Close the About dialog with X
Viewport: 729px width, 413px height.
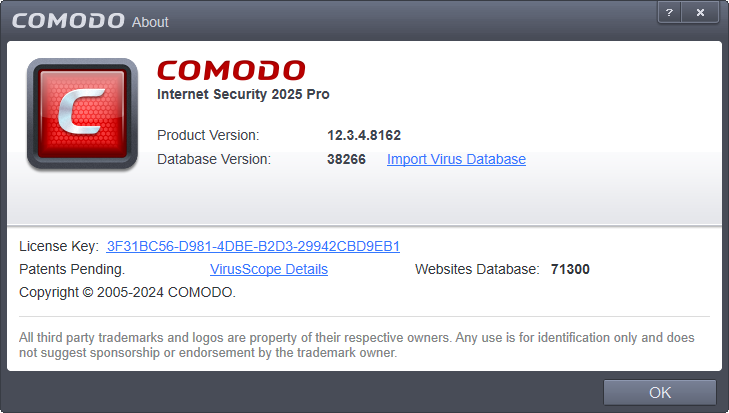pos(700,13)
